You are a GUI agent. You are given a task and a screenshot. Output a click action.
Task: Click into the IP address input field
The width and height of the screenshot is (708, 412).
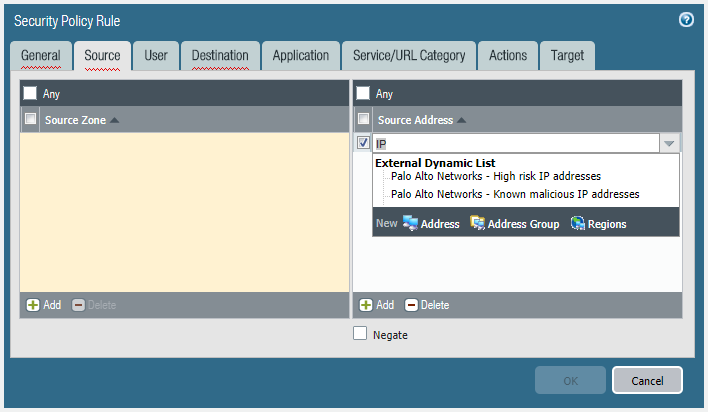point(516,144)
